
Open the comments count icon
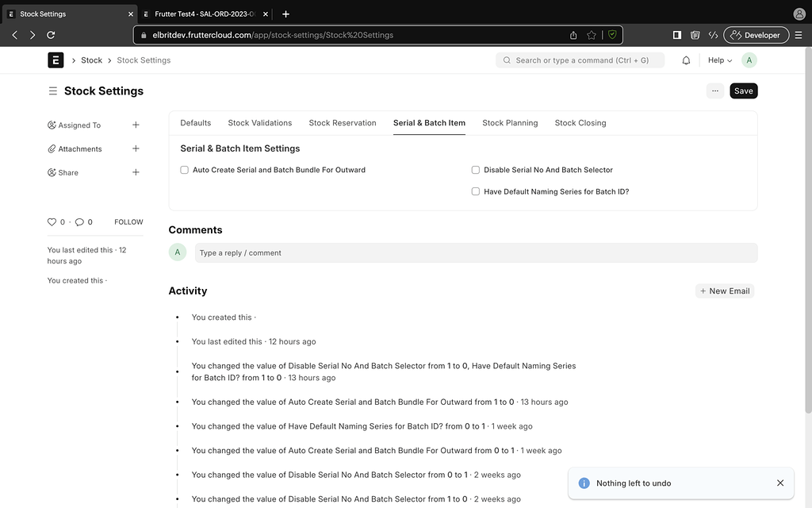(x=79, y=221)
